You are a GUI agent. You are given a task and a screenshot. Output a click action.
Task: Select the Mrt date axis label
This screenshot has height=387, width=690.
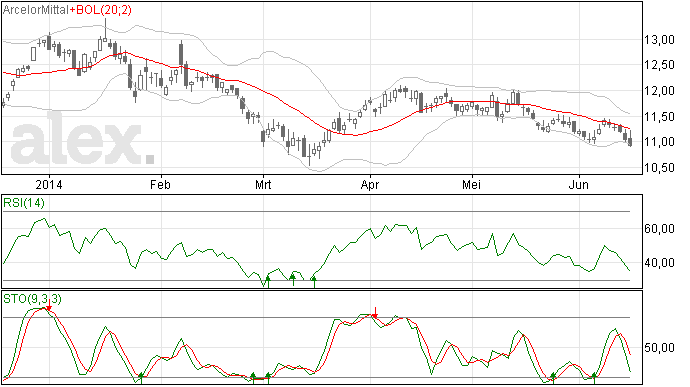263,184
